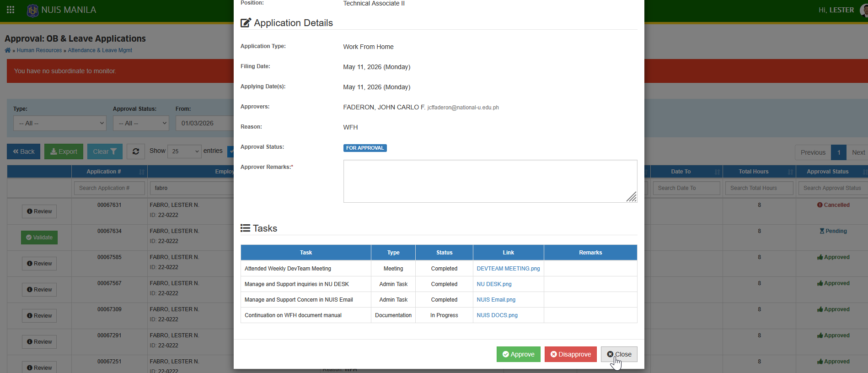The height and width of the screenshot is (373, 868).
Task: Export the applications list
Action: click(64, 151)
